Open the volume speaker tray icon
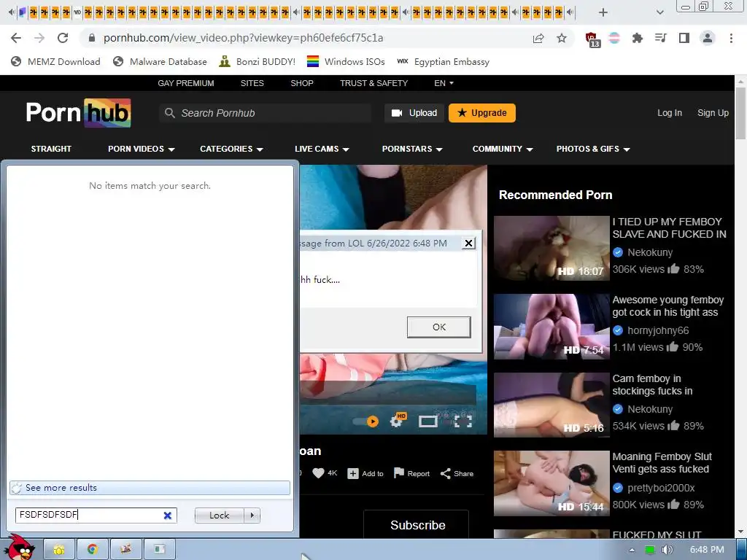 (667, 550)
